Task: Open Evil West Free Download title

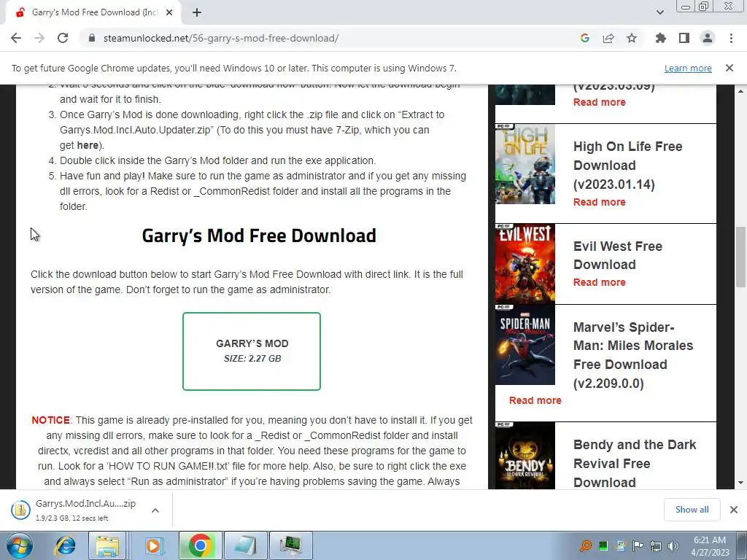Action: click(617, 255)
